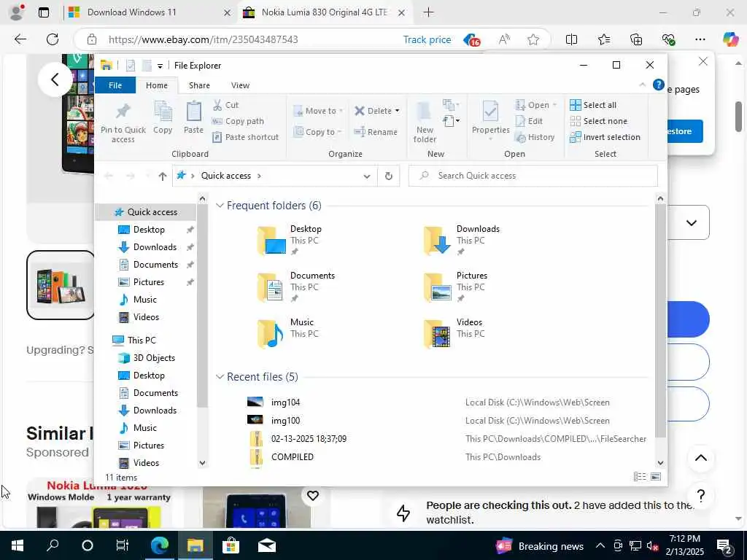
Task: Click History in the Open group
Action: pos(535,137)
